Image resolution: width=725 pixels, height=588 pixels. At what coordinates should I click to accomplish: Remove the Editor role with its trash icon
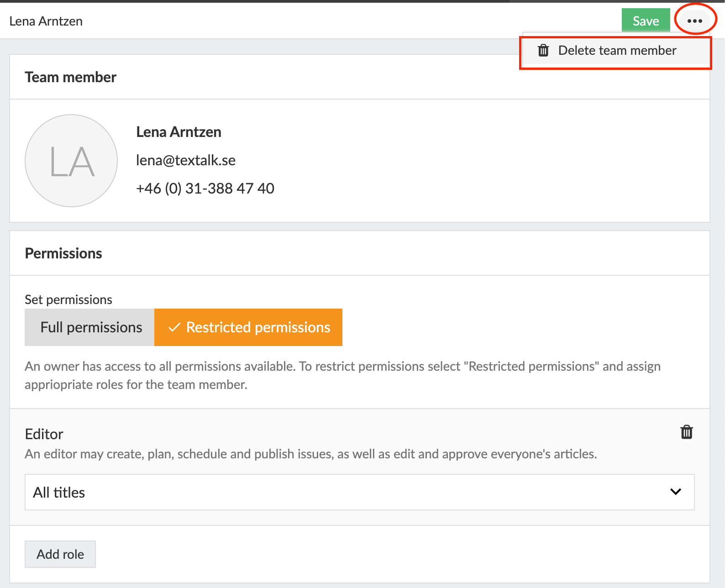[686, 432]
